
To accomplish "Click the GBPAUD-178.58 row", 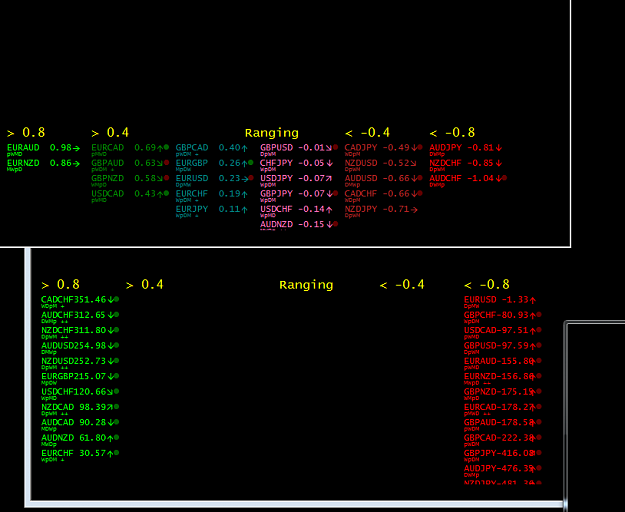I will pyautogui.click(x=503, y=423).
